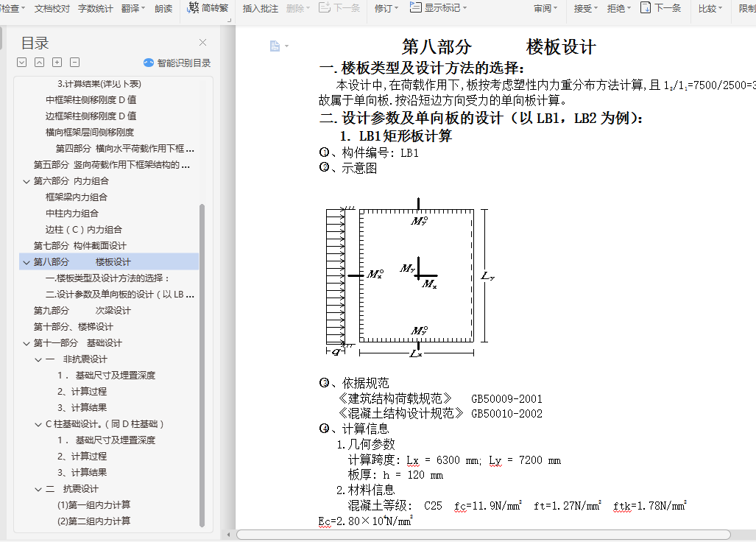Viewport: 756px width, 542px height.
Task: Collapse the 二 抗震设计 outline node
Action: tap(38, 489)
